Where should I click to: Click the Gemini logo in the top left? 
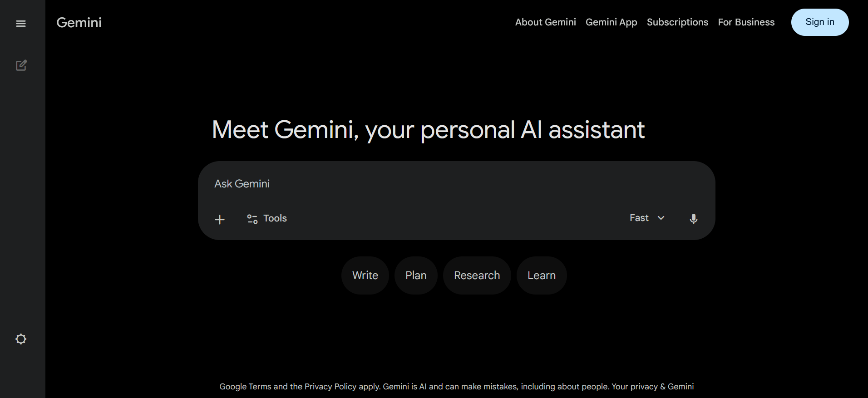(x=79, y=22)
